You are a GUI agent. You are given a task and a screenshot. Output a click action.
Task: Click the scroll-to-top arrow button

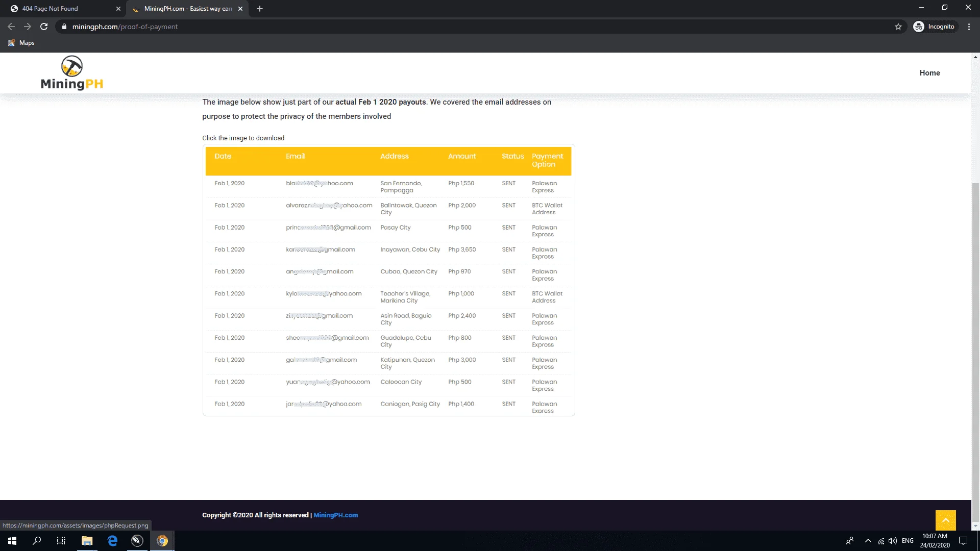pyautogui.click(x=945, y=520)
